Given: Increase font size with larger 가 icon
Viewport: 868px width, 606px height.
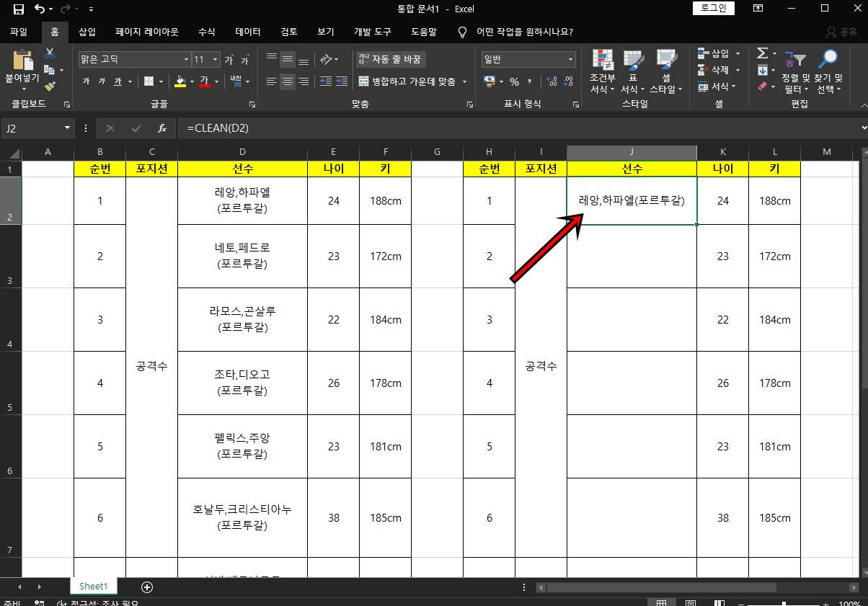Looking at the screenshot, I should pos(229,60).
